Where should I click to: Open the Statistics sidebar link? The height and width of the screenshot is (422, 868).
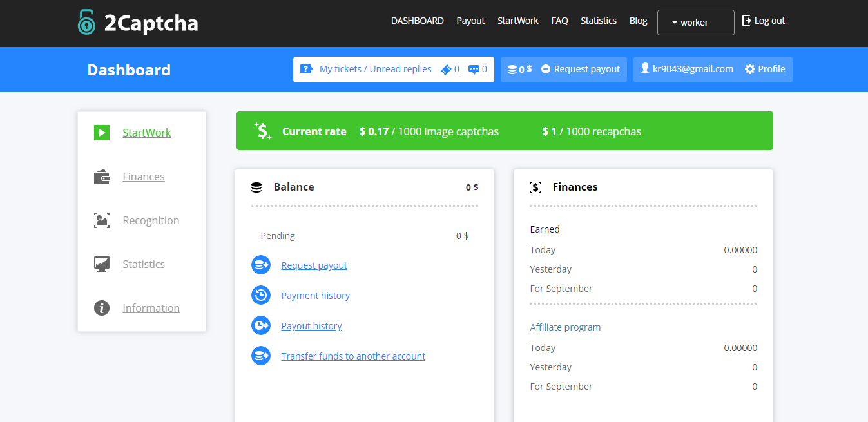click(144, 264)
